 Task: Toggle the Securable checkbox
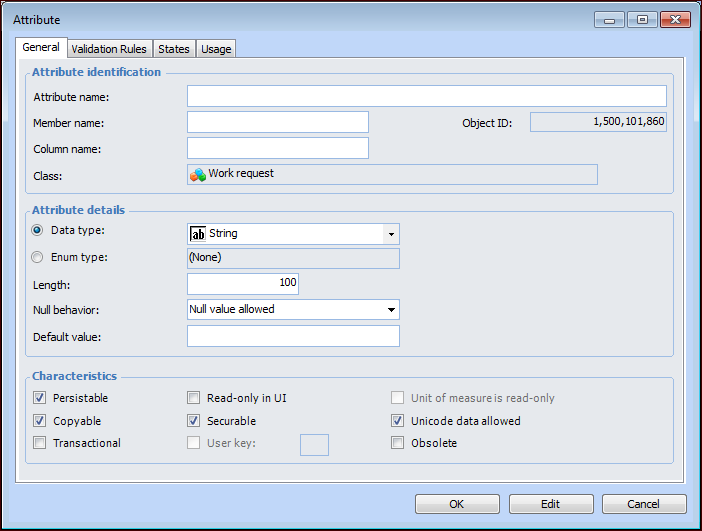(x=193, y=420)
